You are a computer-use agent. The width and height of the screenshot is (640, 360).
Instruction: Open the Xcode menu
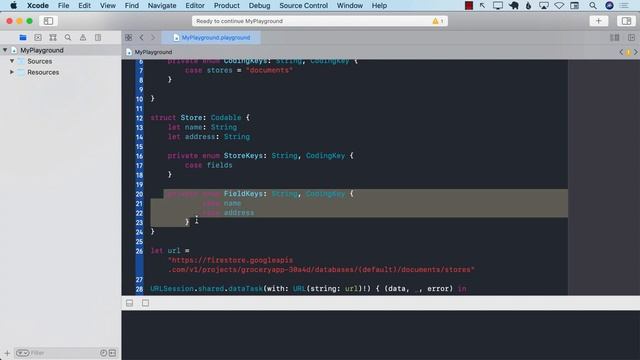(x=38, y=6)
